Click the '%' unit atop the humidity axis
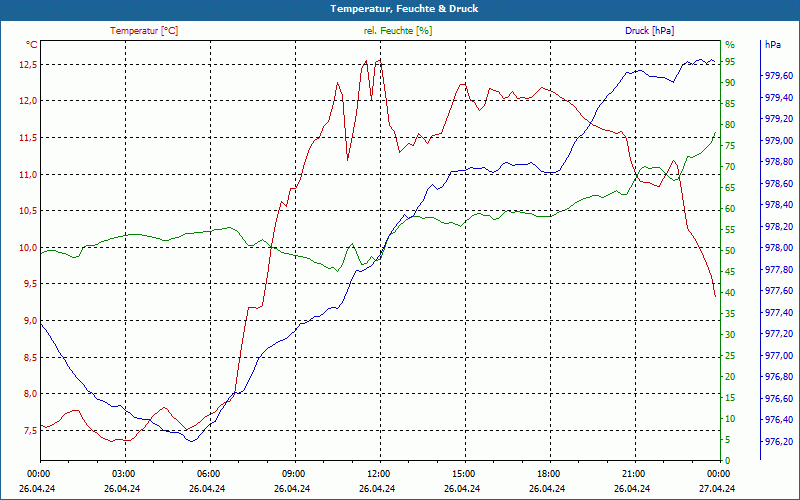The image size is (800, 500). (x=730, y=44)
